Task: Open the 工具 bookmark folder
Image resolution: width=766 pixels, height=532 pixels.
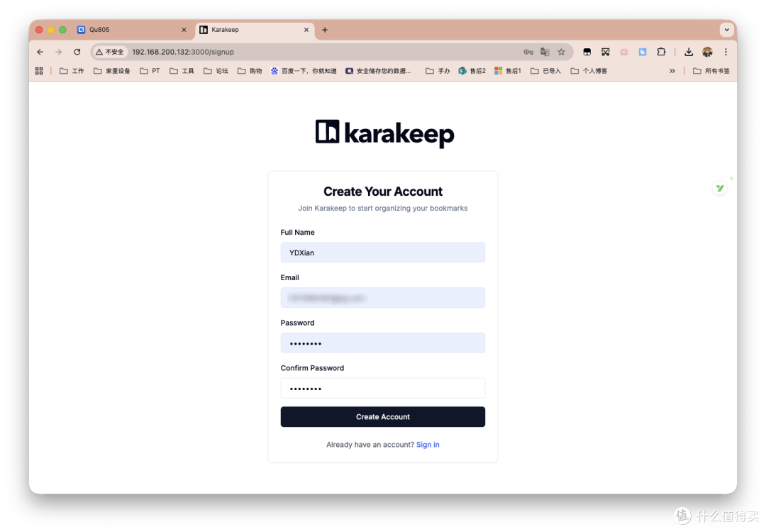Action: coord(182,71)
